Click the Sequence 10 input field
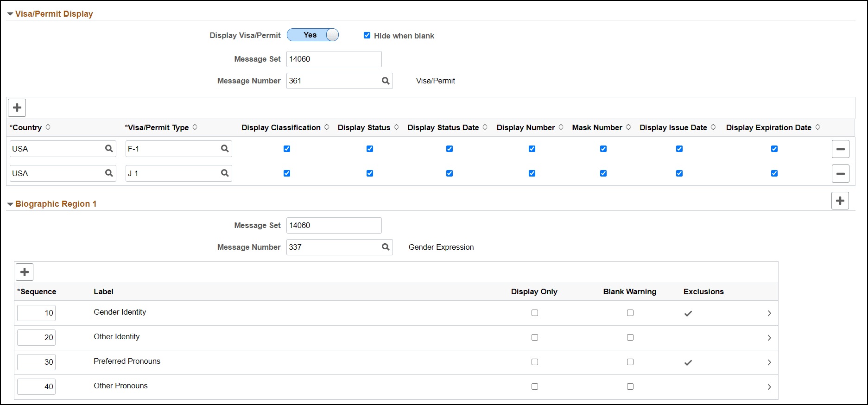Screen dimensions: 868x405 [36, 313]
